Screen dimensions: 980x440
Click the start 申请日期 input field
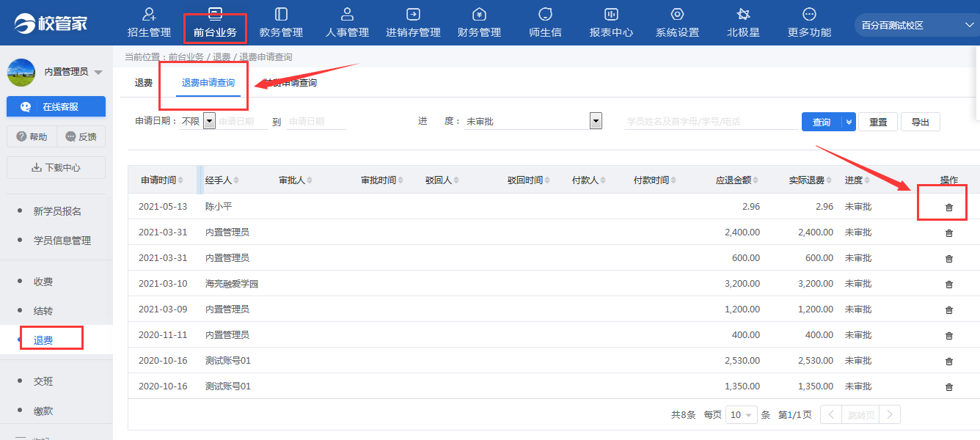pos(242,122)
